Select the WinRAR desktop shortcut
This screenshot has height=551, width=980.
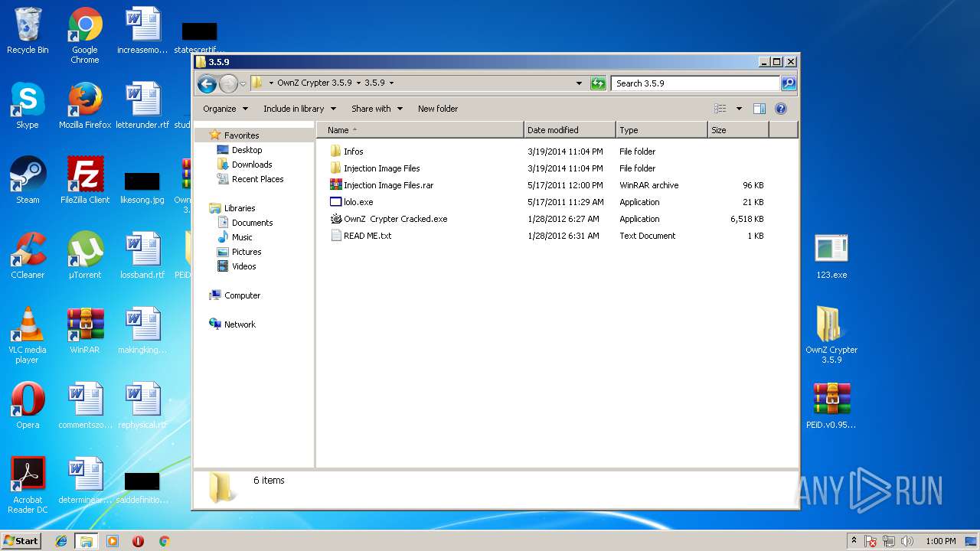(85, 331)
